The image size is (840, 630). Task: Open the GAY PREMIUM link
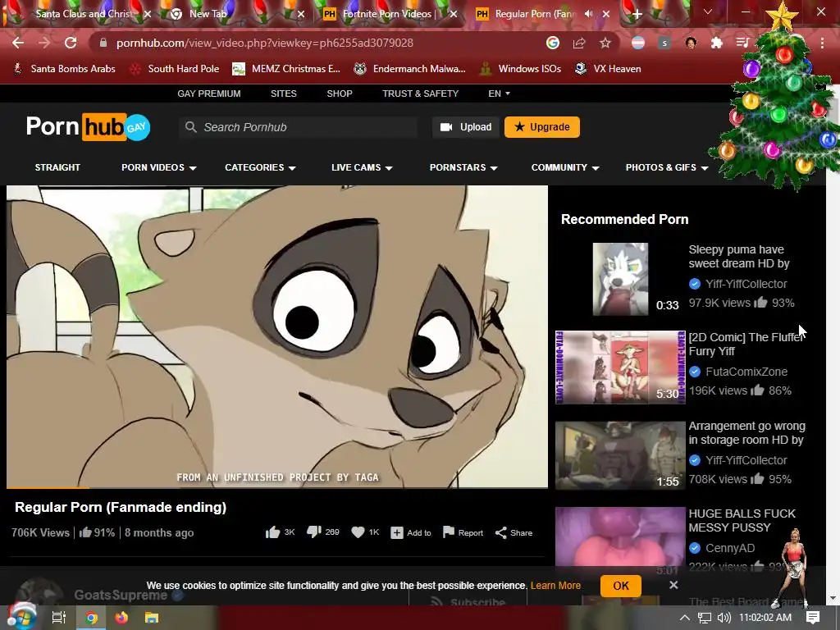tap(209, 94)
